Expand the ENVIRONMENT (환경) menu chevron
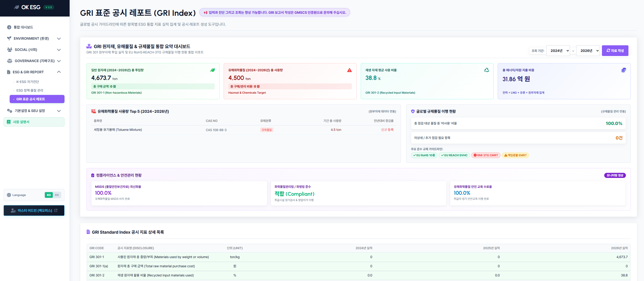644x281 pixels. pyautogui.click(x=59, y=39)
